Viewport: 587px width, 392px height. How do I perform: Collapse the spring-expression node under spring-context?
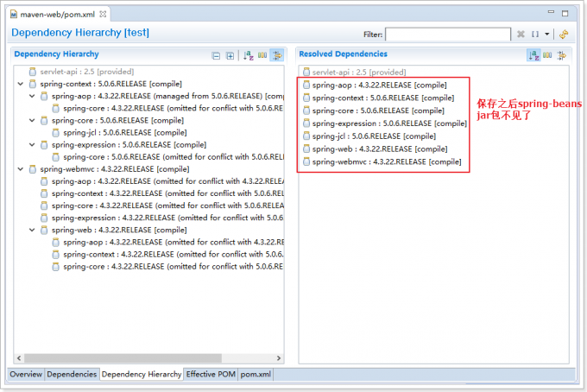pyautogui.click(x=32, y=145)
